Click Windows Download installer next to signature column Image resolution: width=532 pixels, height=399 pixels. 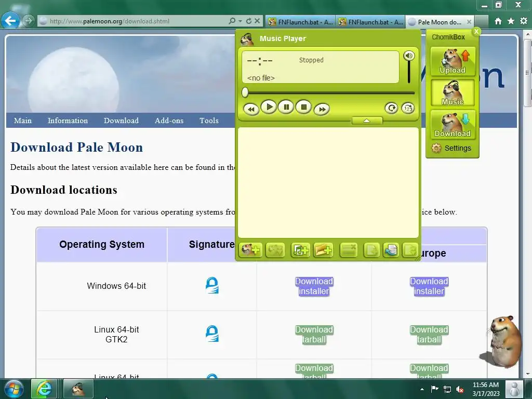(x=314, y=286)
